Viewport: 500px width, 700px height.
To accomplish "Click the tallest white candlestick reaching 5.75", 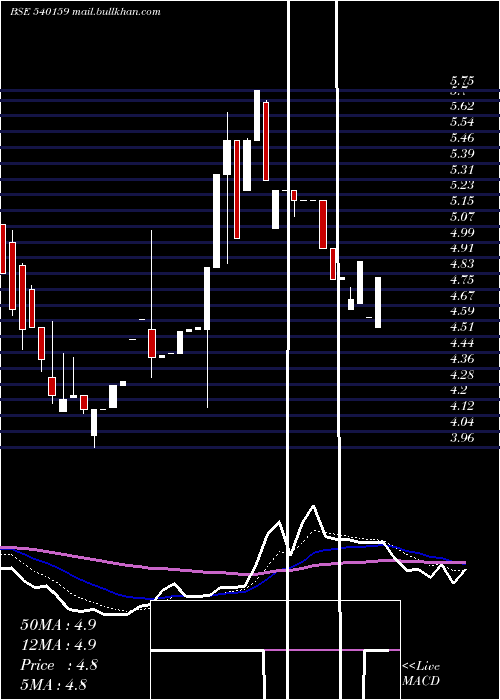I will (257, 115).
